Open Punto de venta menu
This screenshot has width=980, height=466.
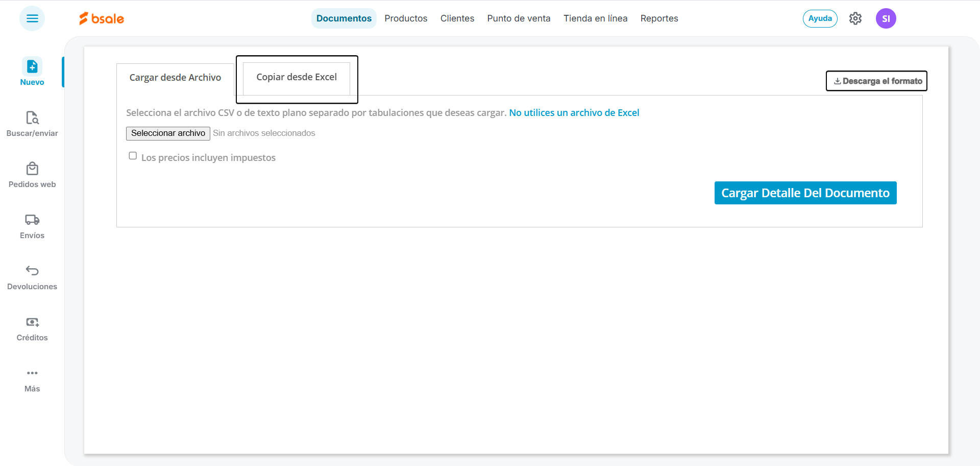[519, 18]
